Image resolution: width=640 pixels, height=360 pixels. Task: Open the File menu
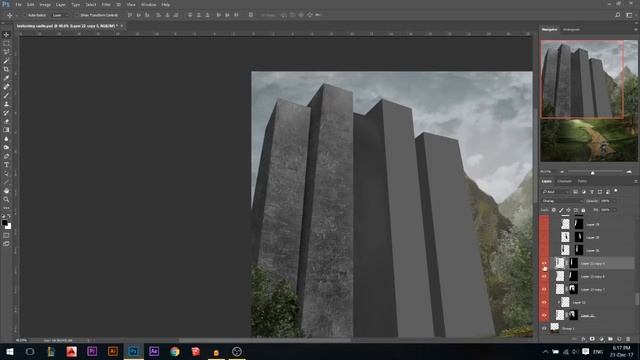coord(18,4)
